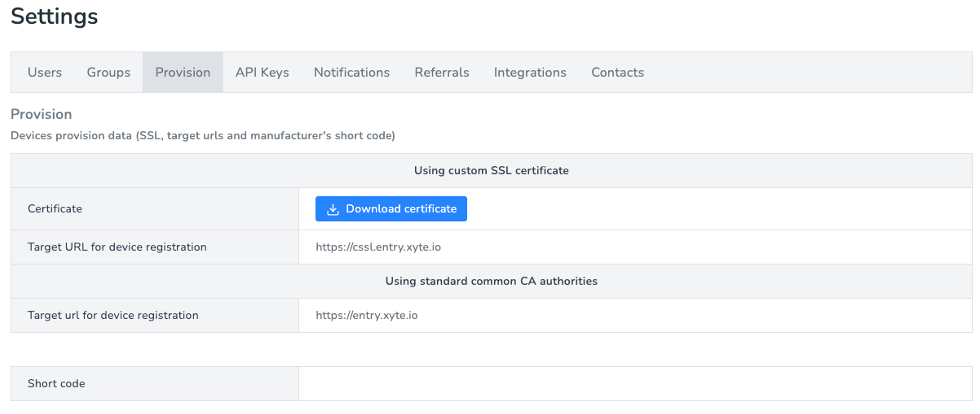
Task: Select the Provision tab
Action: [x=183, y=72]
